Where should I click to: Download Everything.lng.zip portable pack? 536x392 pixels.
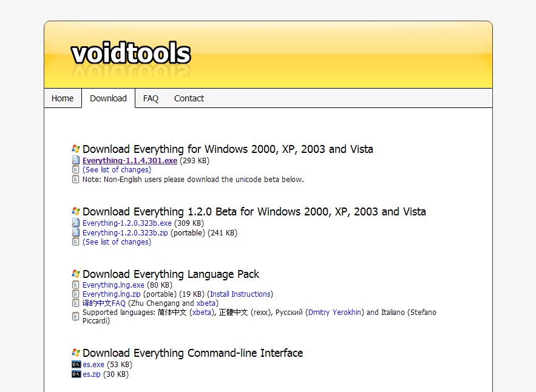(112, 294)
